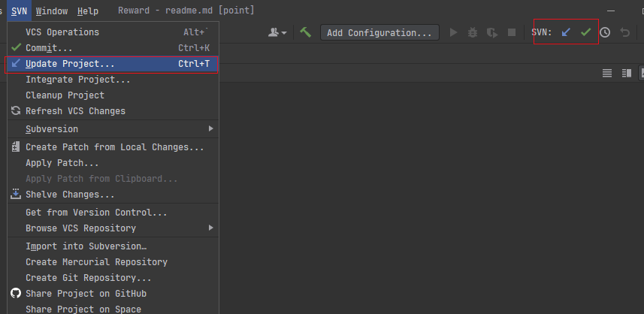Click the green Commit checkmark in toolbar
This screenshot has height=314, width=644.
click(585, 32)
